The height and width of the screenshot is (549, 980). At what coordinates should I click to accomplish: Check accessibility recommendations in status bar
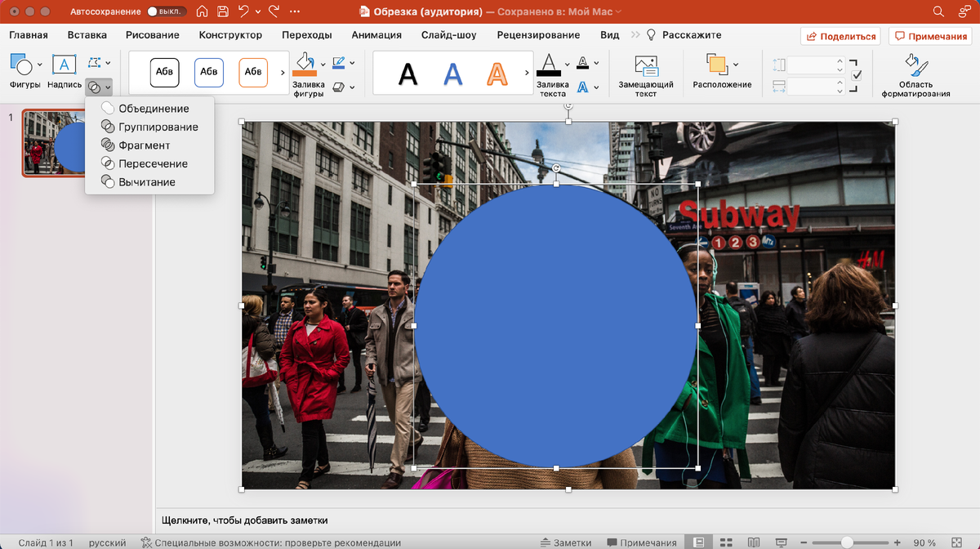270,542
